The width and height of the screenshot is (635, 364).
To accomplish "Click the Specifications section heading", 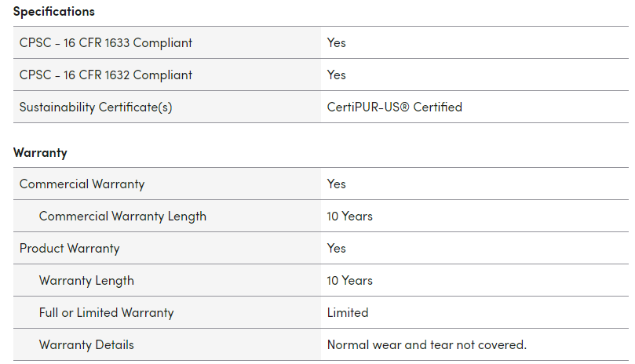I will tap(53, 12).
